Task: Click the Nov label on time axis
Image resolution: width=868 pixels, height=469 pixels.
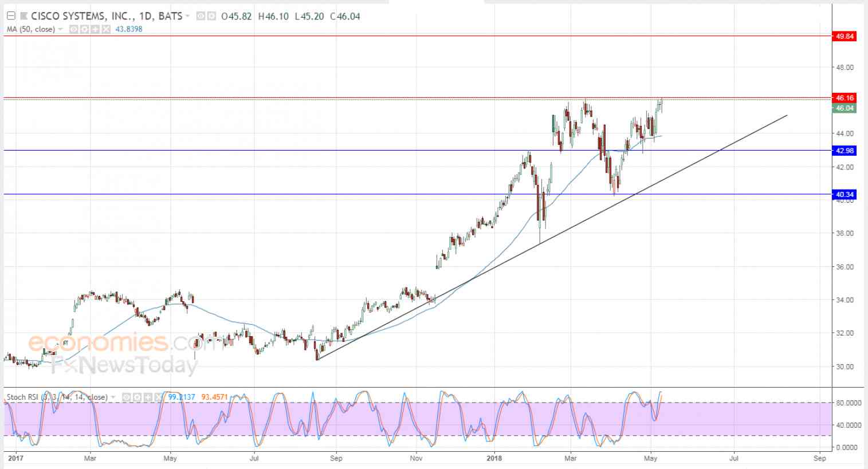Action: point(417,458)
